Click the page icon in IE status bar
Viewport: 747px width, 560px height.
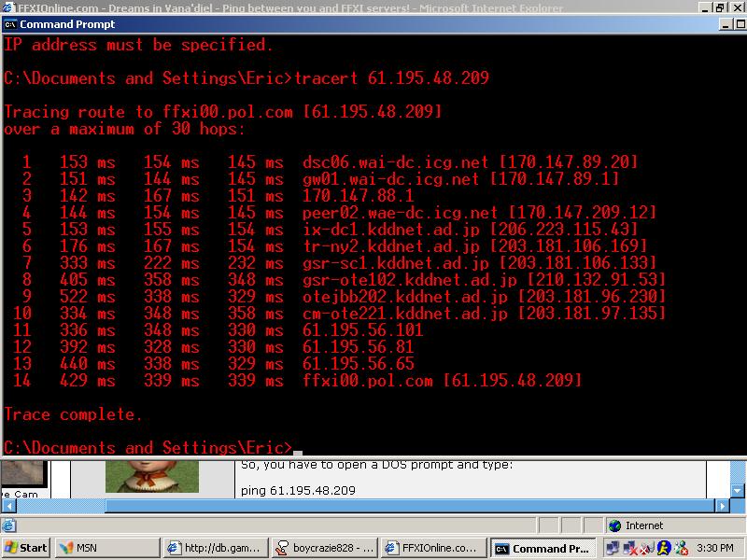[x=9, y=525]
